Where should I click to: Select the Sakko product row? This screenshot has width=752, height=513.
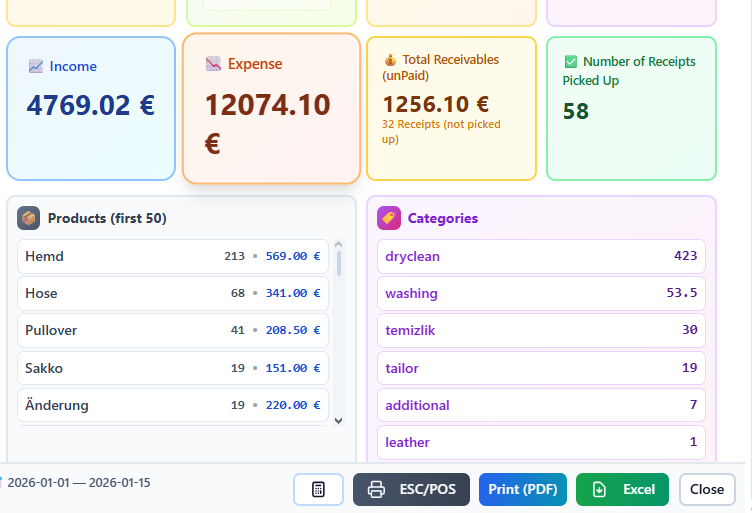click(x=173, y=368)
